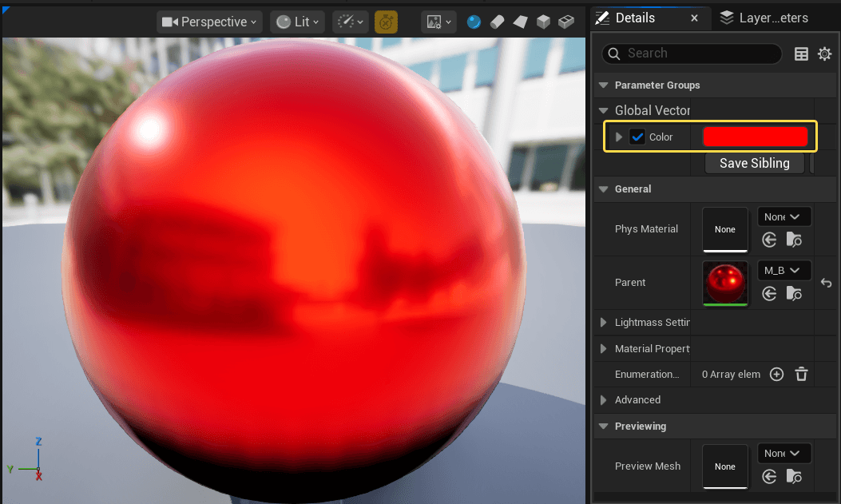
Task: Switch preview mesh to cylinder shape
Action: pos(497,22)
